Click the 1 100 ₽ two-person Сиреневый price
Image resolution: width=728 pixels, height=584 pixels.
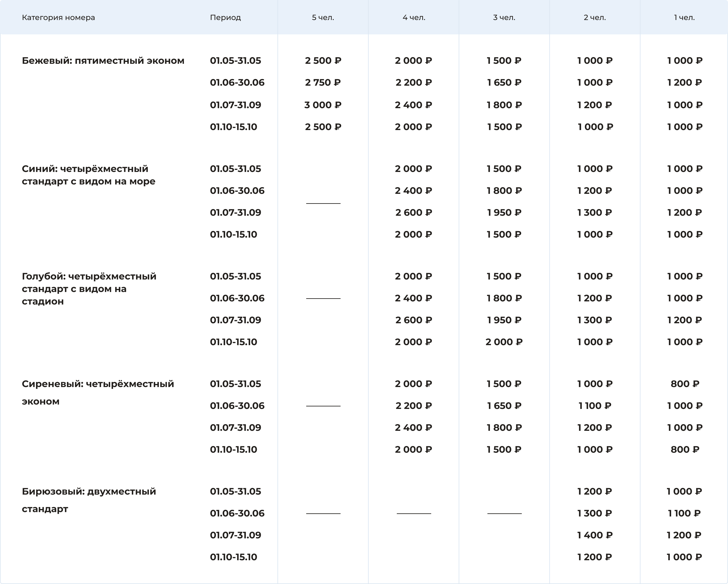(x=595, y=406)
